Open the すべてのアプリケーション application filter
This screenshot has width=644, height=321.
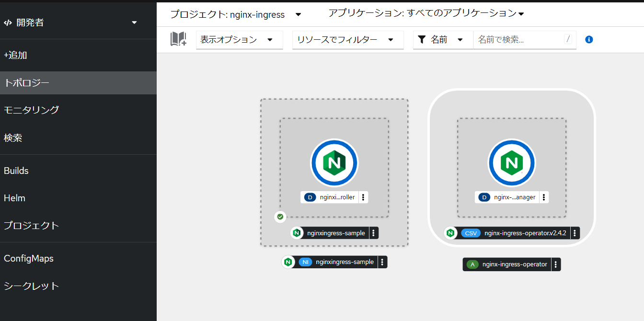pyautogui.click(x=425, y=14)
